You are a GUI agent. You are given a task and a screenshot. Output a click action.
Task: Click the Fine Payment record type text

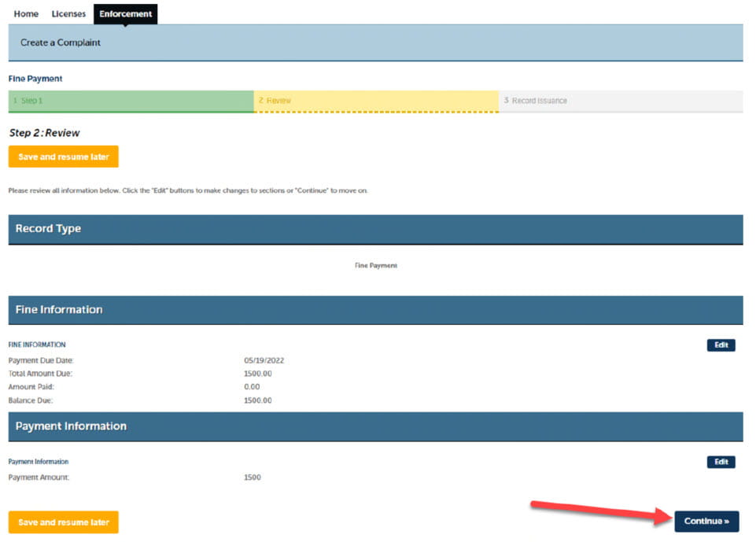pyautogui.click(x=376, y=266)
